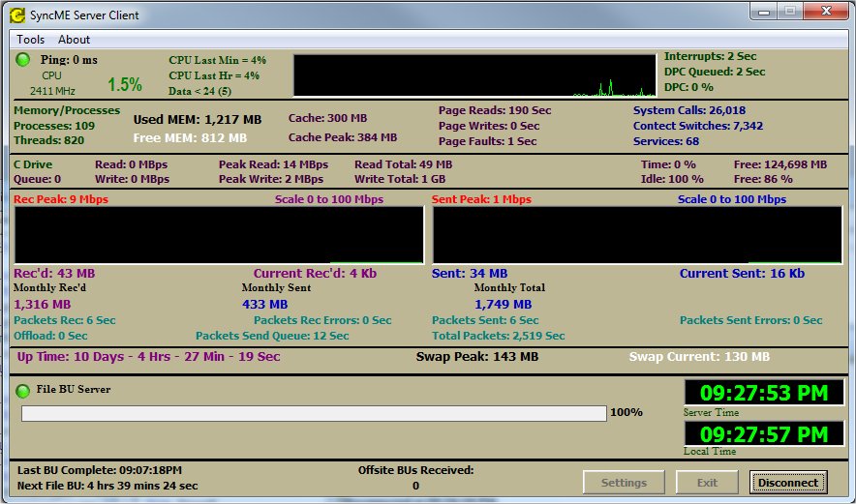Click Current Sent: 16 Kb value
Screen dimensions: 856x504
tap(742, 273)
